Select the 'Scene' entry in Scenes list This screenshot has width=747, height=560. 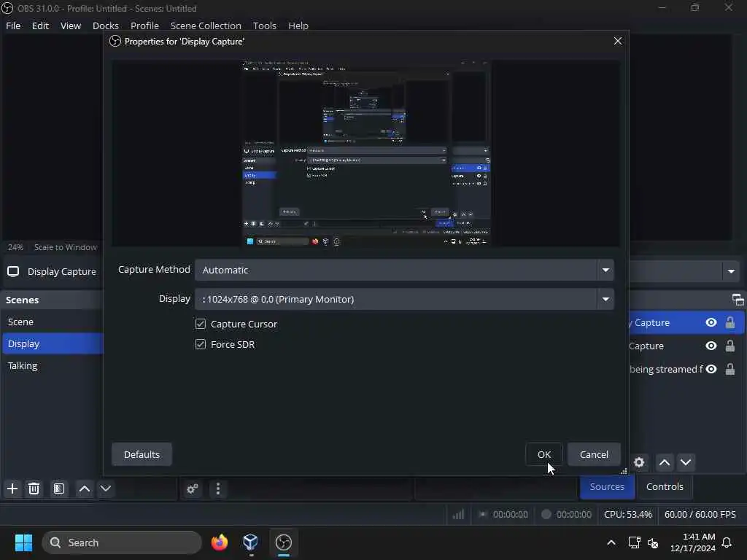[53, 322]
